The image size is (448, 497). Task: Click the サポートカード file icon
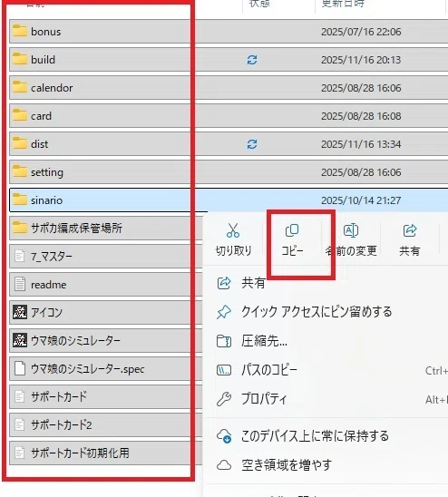coord(20,396)
